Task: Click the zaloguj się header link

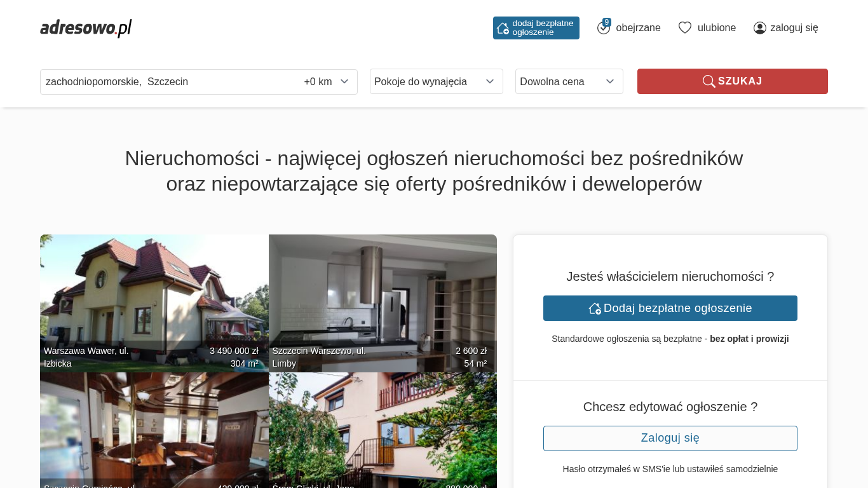Action: point(786,28)
